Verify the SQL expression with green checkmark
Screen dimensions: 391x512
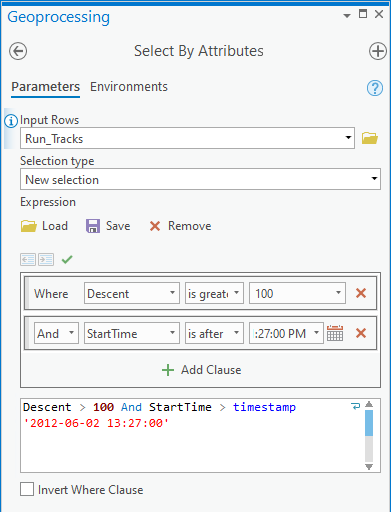[67, 259]
